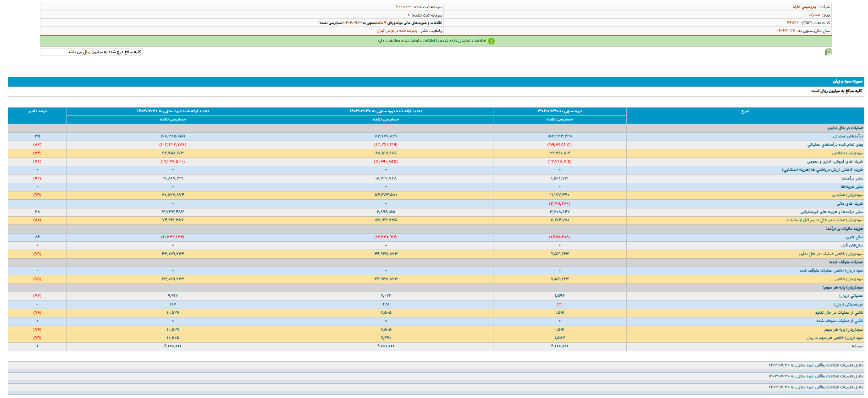
Task: Click the million-rial amounts note box
Action: click(x=91, y=52)
